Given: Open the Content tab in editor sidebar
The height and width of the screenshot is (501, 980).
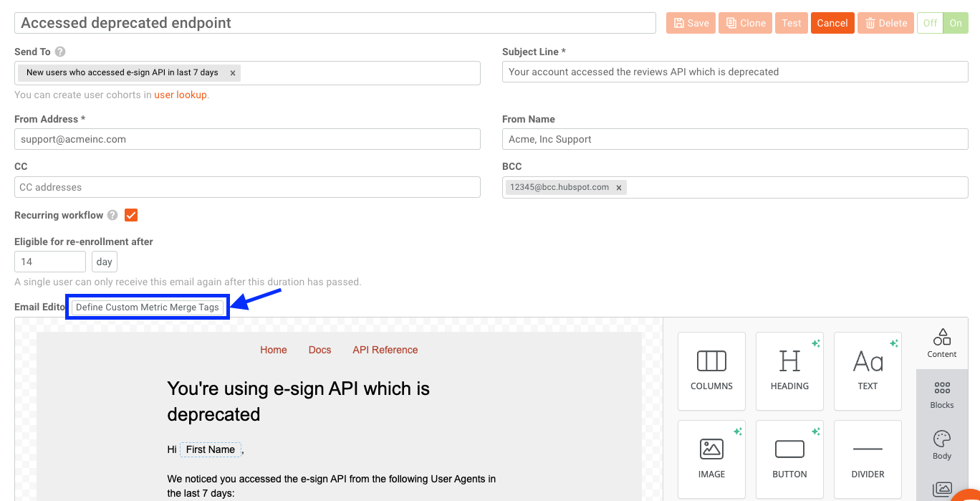Looking at the screenshot, I should click(x=942, y=344).
